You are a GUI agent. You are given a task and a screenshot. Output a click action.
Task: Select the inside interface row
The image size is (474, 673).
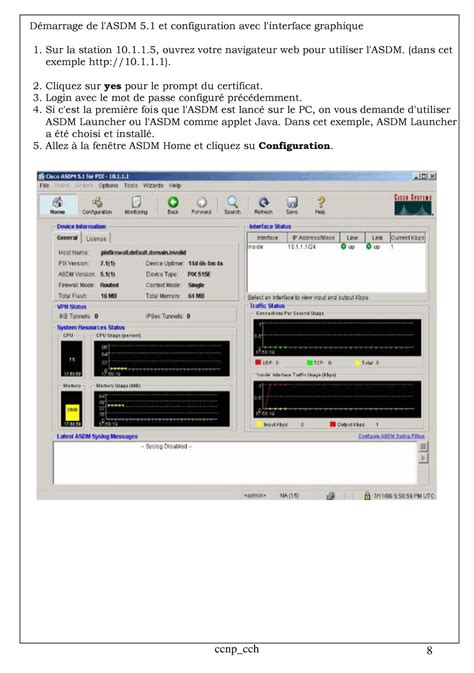coord(337,247)
